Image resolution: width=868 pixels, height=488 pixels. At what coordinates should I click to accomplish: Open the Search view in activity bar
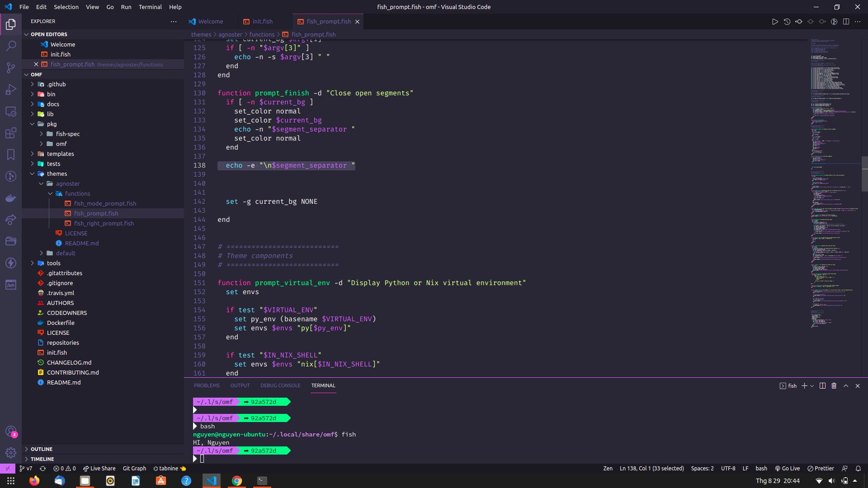pyautogui.click(x=11, y=46)
